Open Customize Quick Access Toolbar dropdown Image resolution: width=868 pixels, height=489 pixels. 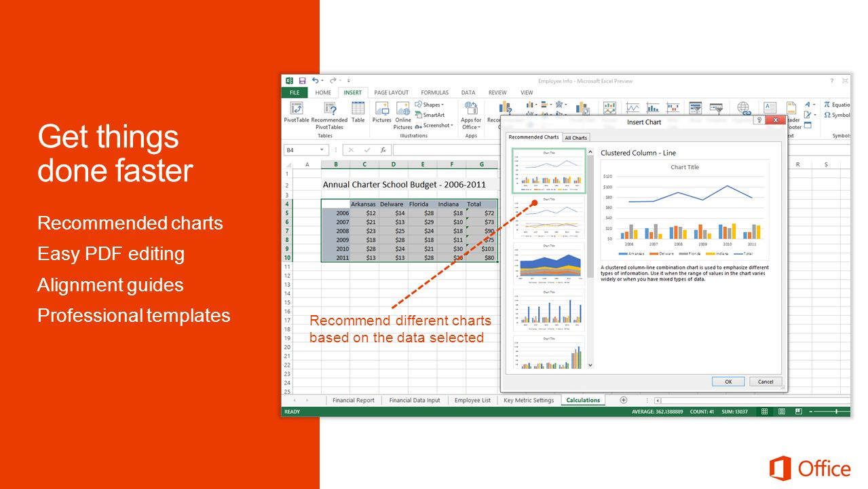[x=349, y=80]
